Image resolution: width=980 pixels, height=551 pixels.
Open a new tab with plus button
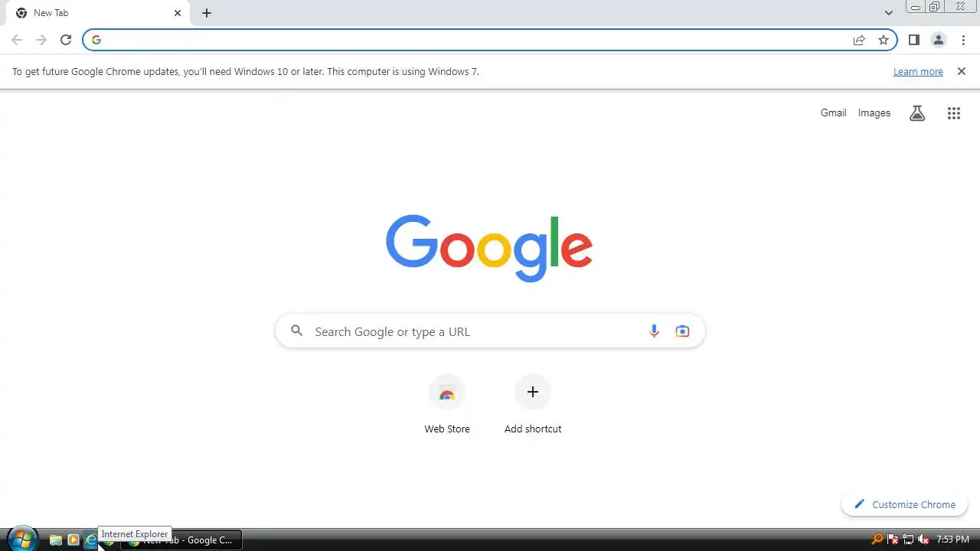coord(207,13)
